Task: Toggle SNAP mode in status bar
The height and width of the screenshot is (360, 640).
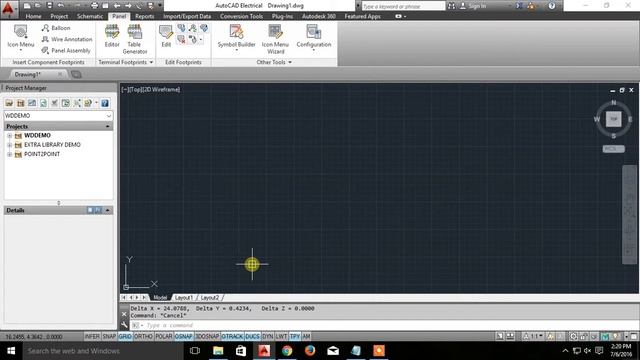Action: click(x=109, y=336)
